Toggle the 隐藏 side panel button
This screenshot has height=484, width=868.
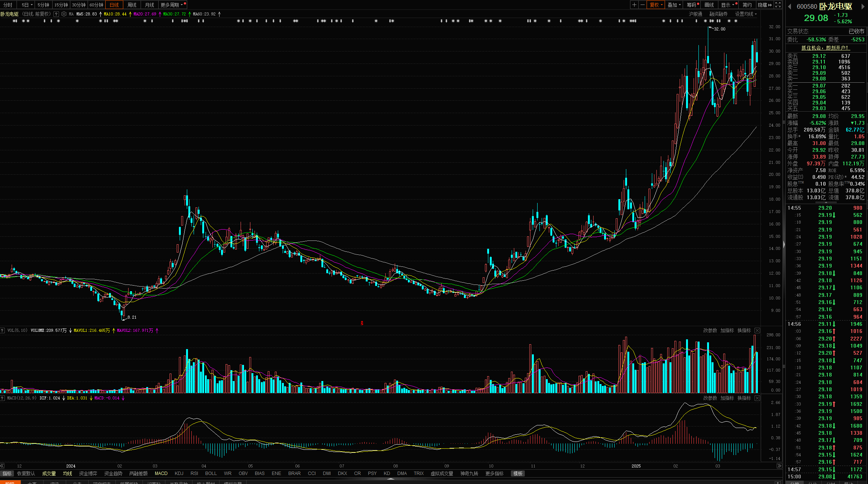coord(765,5)
